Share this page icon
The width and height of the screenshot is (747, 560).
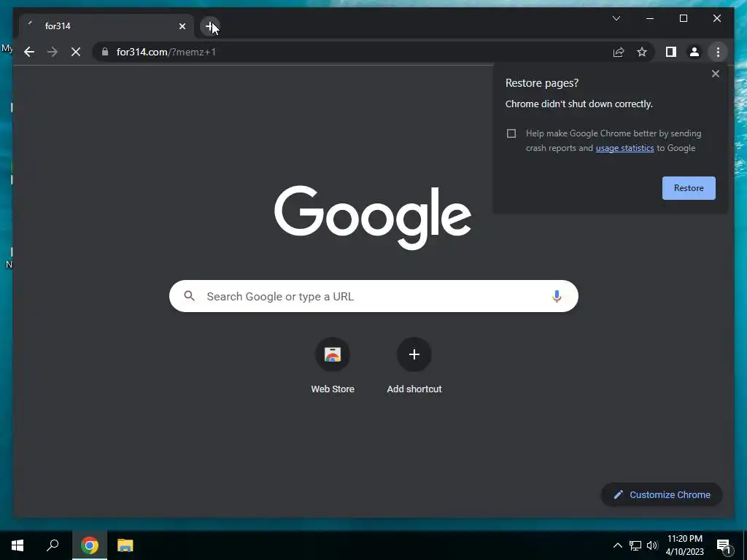(x=619, y=52)
